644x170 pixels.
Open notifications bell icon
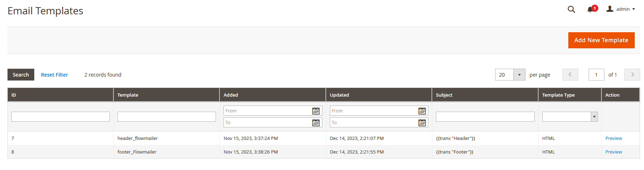tap(590, 10)
